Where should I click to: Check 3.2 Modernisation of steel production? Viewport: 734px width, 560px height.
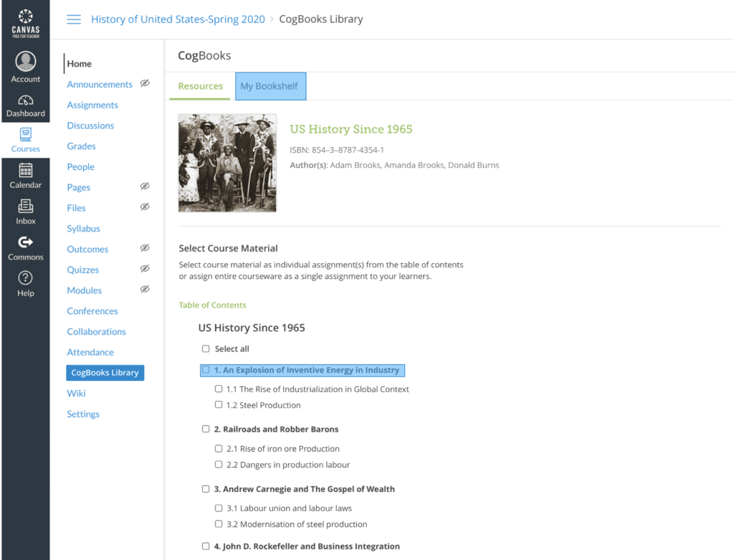(x=219, y=524)
